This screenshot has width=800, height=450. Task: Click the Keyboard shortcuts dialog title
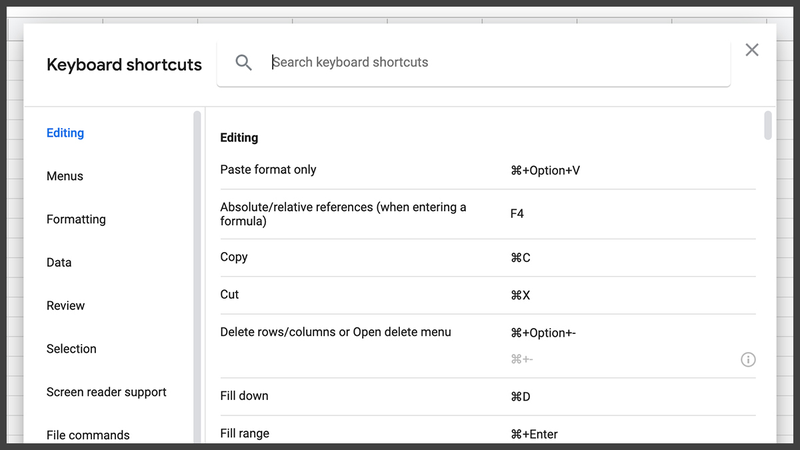tap(124, 65)
